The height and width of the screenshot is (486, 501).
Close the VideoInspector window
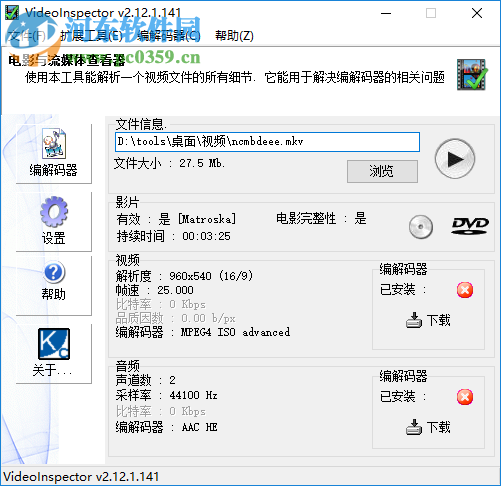(477, 13)
